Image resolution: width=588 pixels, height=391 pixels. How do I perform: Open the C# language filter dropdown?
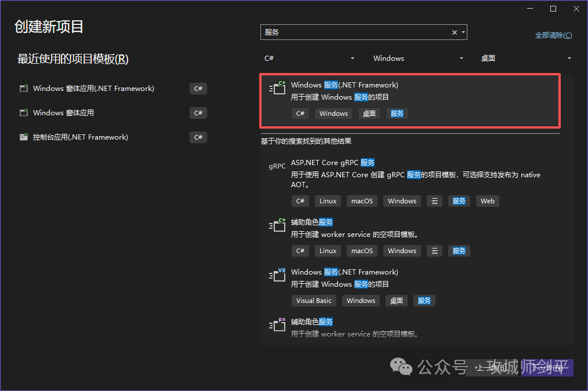308,58
